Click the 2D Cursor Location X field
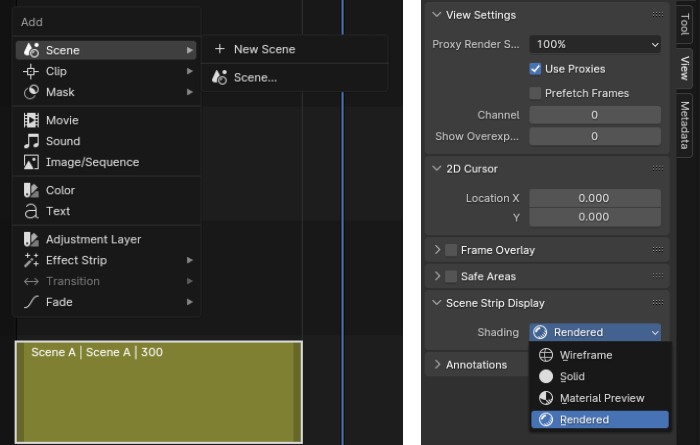Image resolution: width=700 pixels, height=445 pixels. click(595, 198)
